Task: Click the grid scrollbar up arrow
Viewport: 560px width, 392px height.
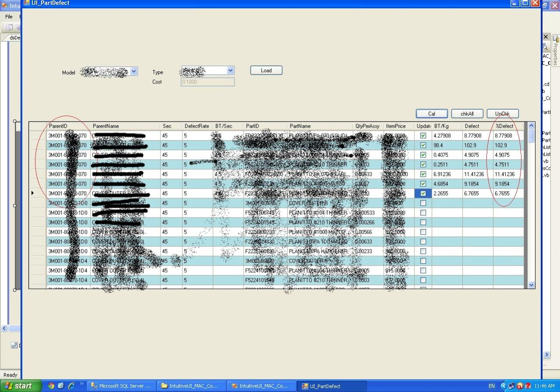Action: pyautogui.click(x=532, y=126)
